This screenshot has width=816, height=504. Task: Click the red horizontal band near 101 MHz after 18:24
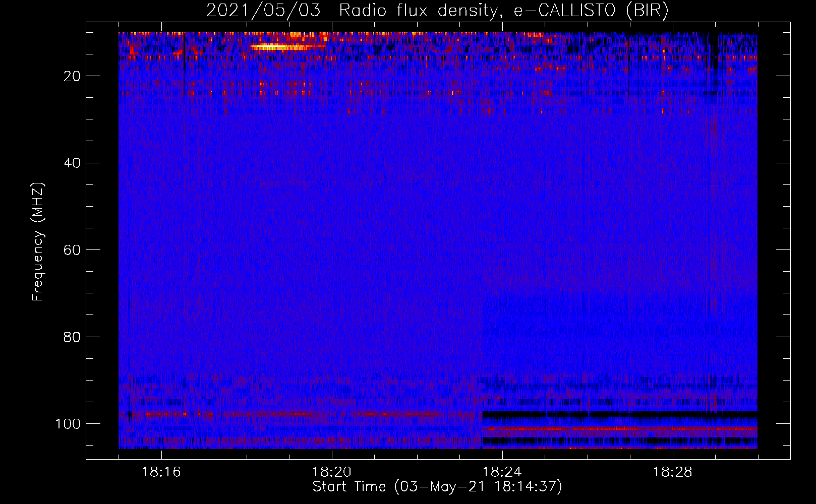[619, 429]
